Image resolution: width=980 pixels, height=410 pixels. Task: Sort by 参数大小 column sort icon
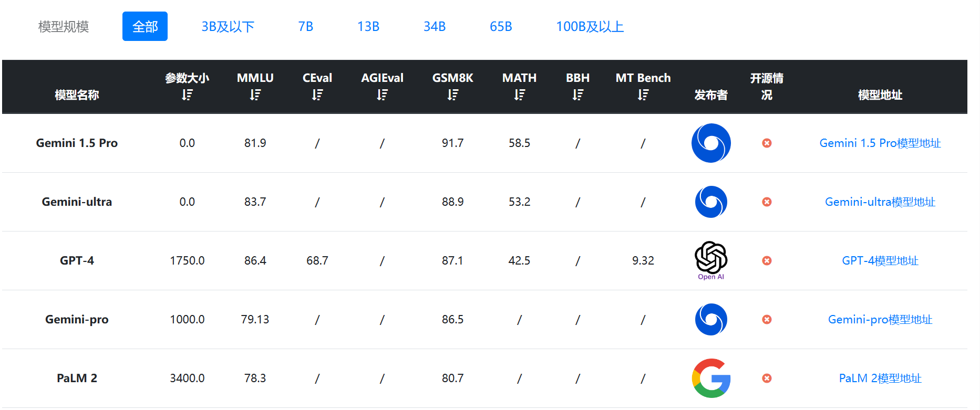click(187, 95)
